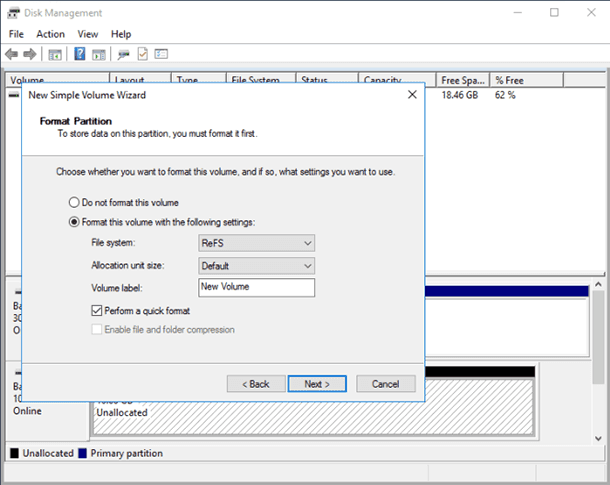This screenshot has width=610, height=485.
Task: Open the Help menu
Action: tap(121, 34)
